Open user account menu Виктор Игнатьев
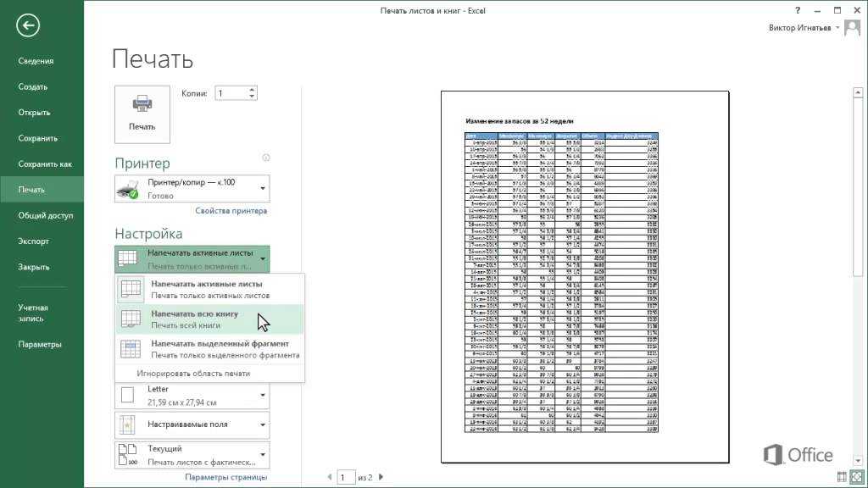868x488 pixels. (x=804, y=28)
